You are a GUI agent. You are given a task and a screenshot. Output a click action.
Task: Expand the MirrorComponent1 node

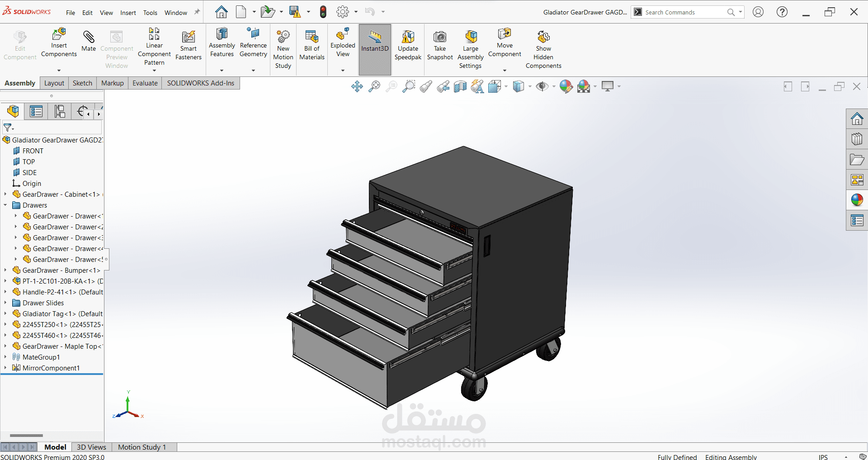tap(5, 368)
